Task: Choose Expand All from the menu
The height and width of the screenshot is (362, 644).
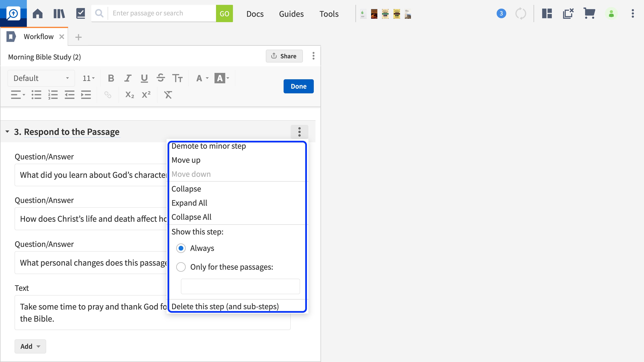Action: point(189,203)
